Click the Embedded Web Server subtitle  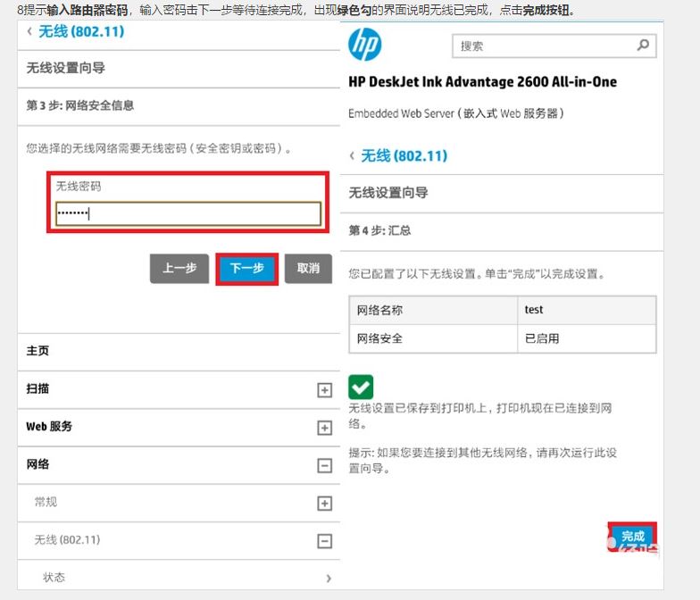click(x=455, y=113)
